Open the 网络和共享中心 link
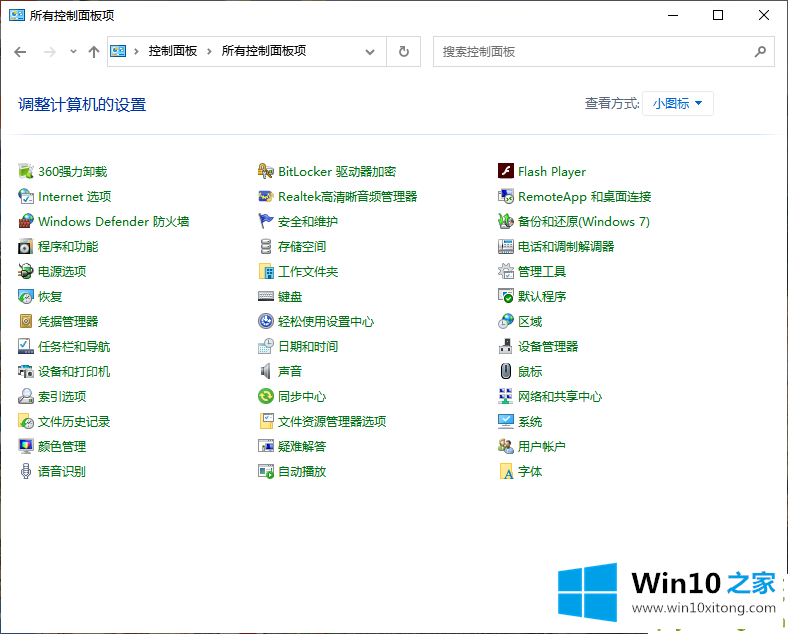 click(x=560, y=396)
